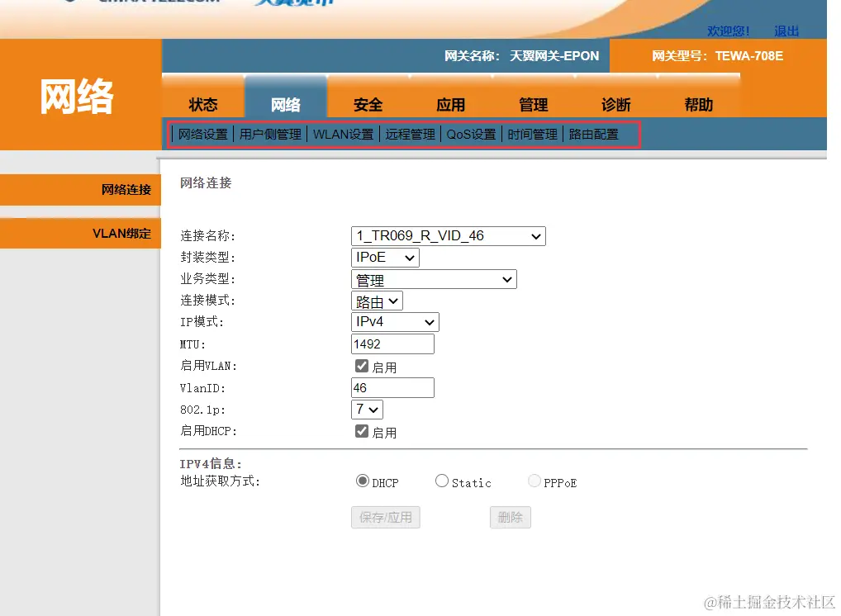Viewport: 841px width, 616px height.
Task: Open the 802.1p priority dropdown
Action: click(x=367, y=409)
